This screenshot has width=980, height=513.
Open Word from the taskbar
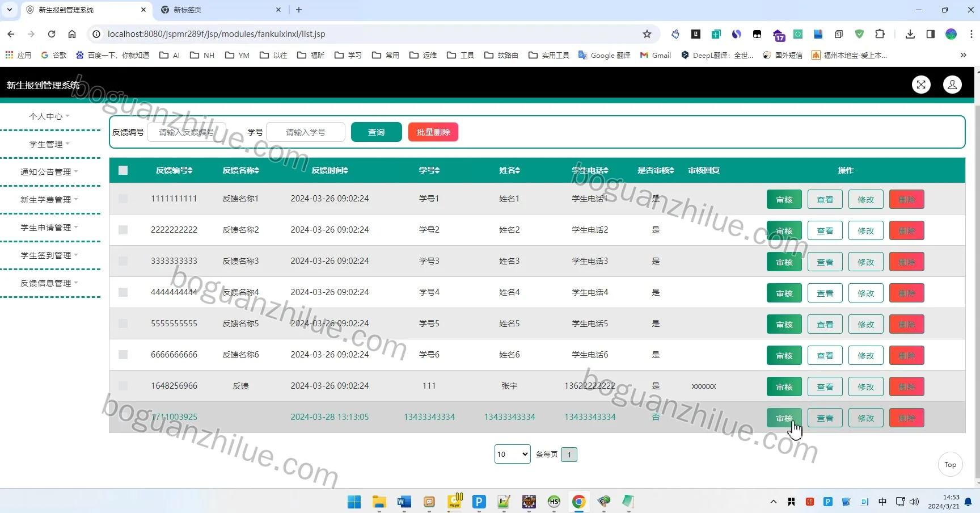point(404,502)
